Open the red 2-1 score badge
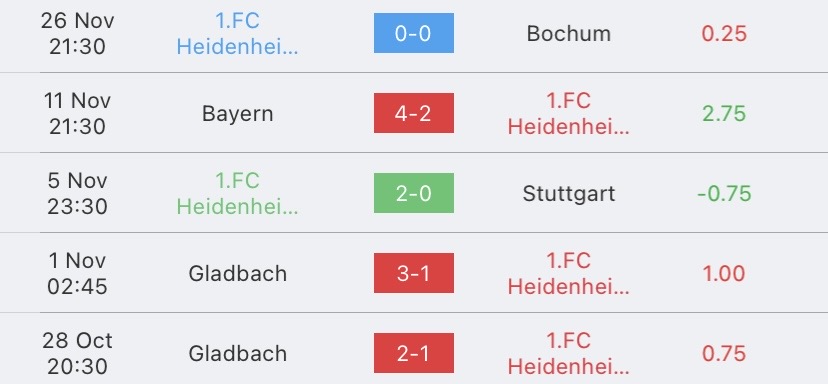Image resolution: width=828 pixels, height=384 pixels. (x=413, y=353)
